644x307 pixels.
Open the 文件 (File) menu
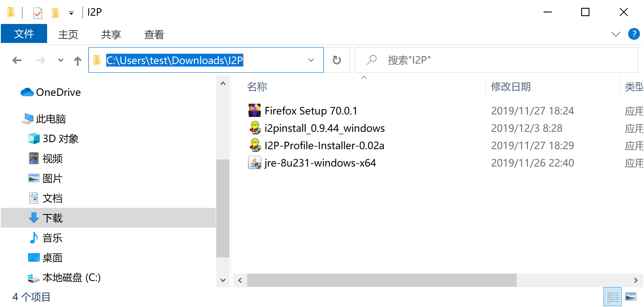[24, 34]
